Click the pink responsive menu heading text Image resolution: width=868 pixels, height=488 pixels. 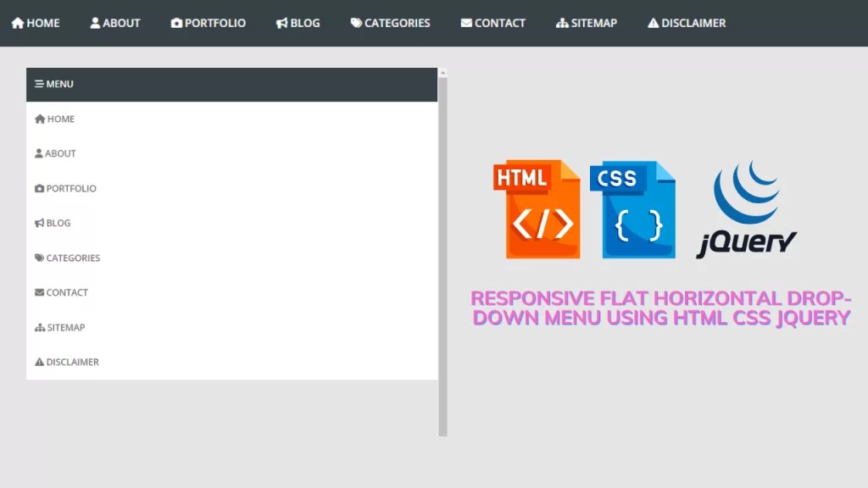pyautogui.click(x=662, y=308)
